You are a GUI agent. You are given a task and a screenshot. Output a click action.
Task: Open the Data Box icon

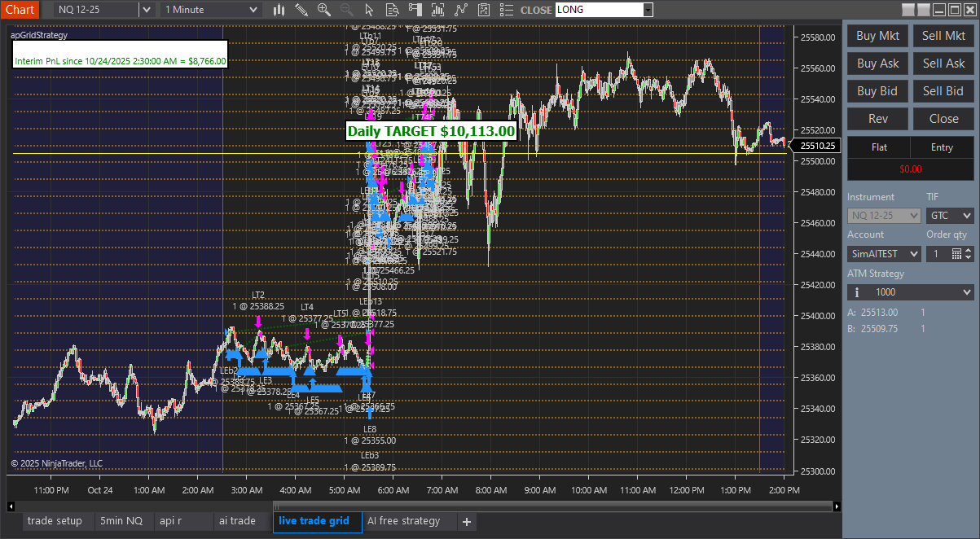(392, 10)
